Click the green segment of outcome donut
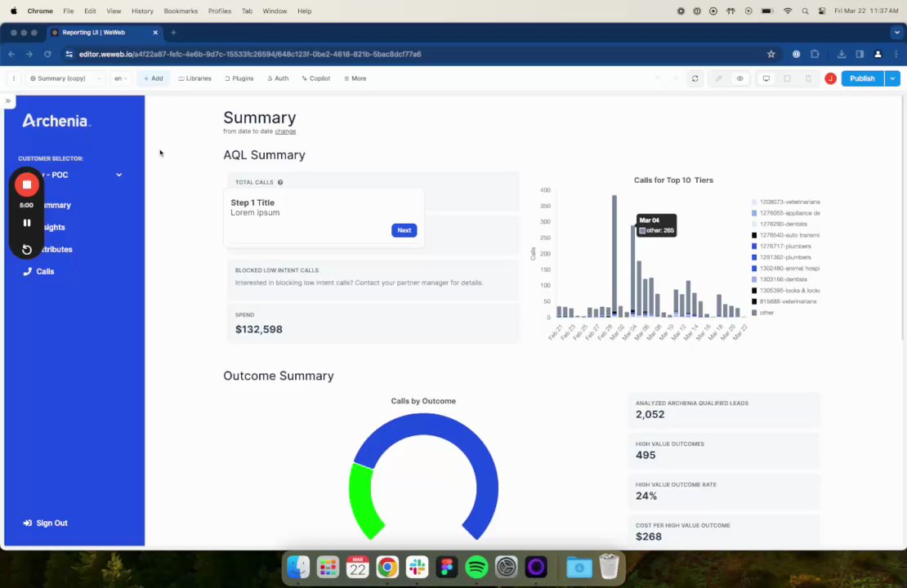This screenshot has height=588, width=907. pos(362,500)
